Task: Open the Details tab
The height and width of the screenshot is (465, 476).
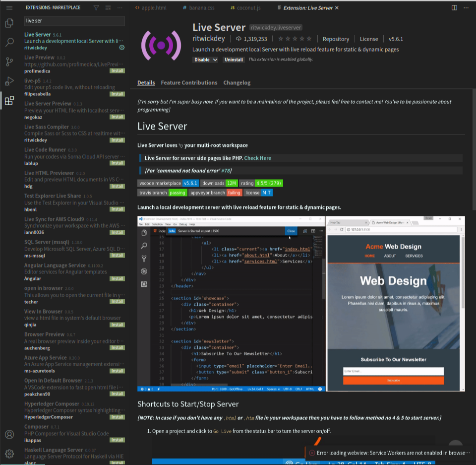Action: click(x=146, y=83)
